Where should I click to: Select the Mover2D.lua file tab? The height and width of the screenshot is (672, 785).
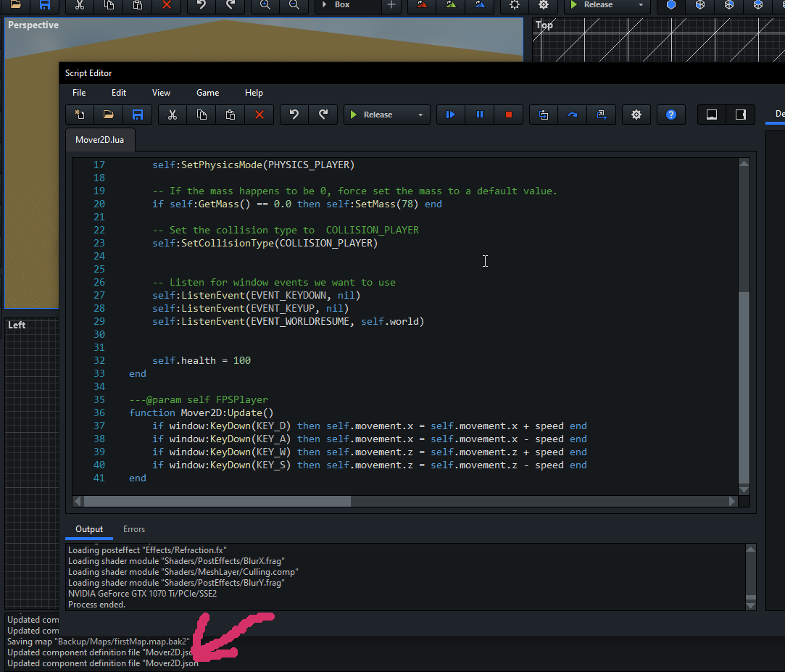click(100, 140)
